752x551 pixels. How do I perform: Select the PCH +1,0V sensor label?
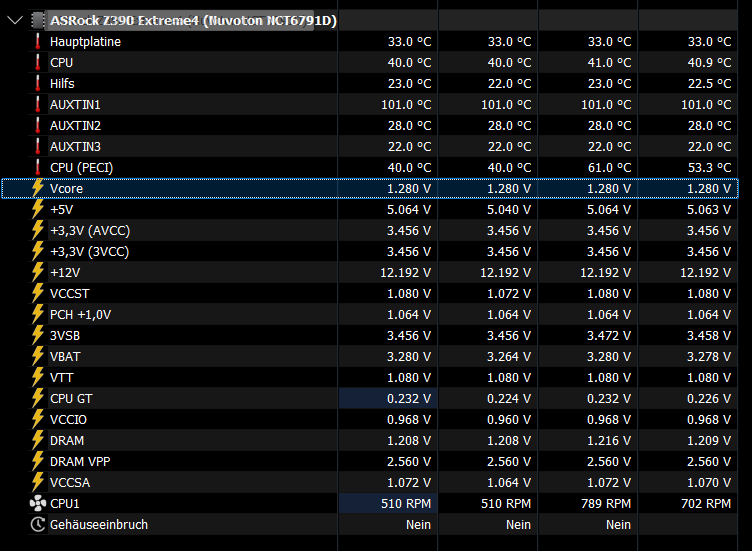tap(81, 315)
